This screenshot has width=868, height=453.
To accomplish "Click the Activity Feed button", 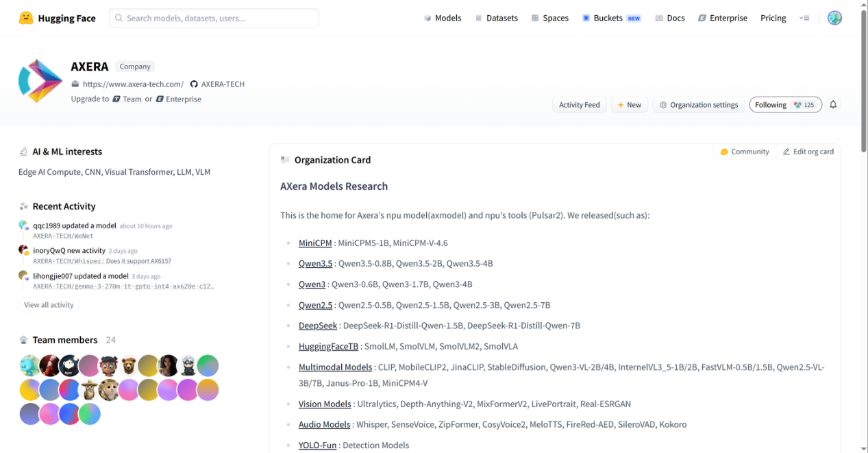I will tap(579, 105).
